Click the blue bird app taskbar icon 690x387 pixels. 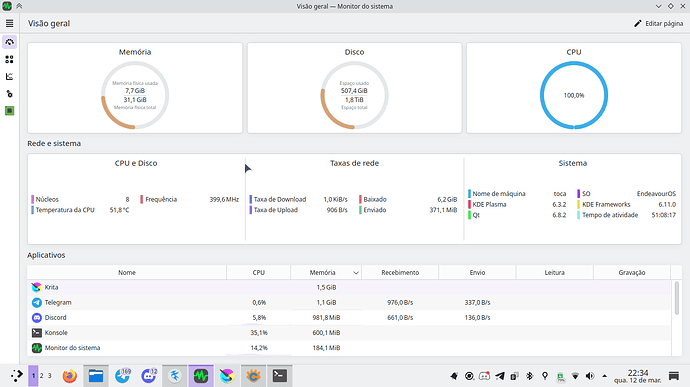175,376
